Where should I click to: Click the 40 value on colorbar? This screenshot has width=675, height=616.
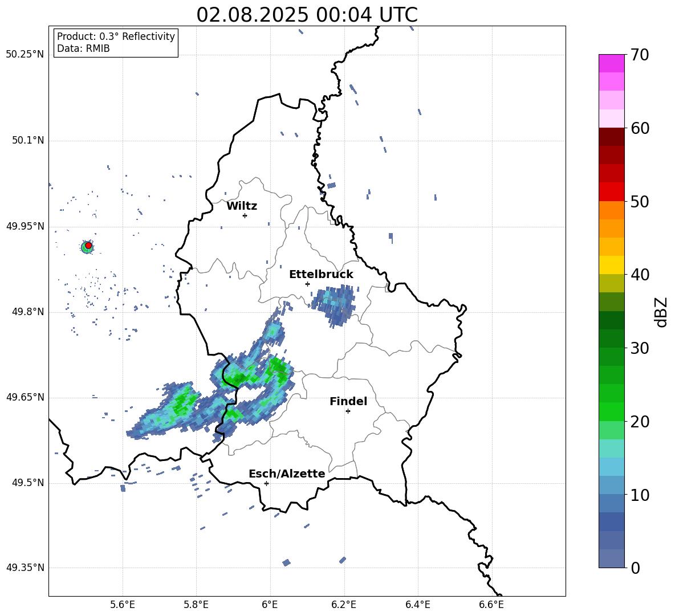coord(640,275)
